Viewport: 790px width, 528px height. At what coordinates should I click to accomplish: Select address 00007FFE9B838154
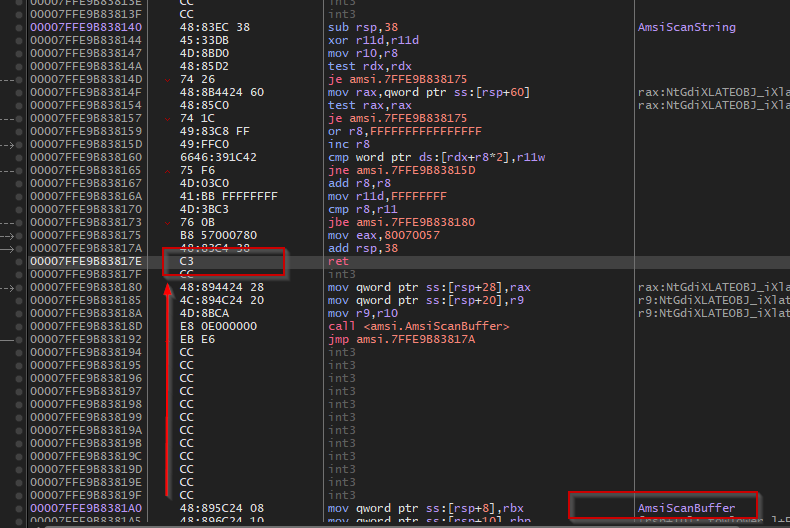point(86,105)
